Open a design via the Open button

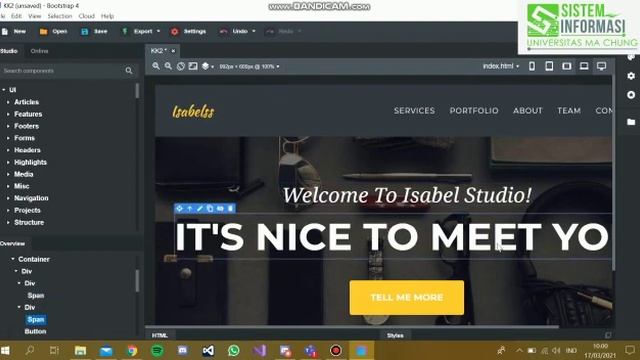click(53, 31)
